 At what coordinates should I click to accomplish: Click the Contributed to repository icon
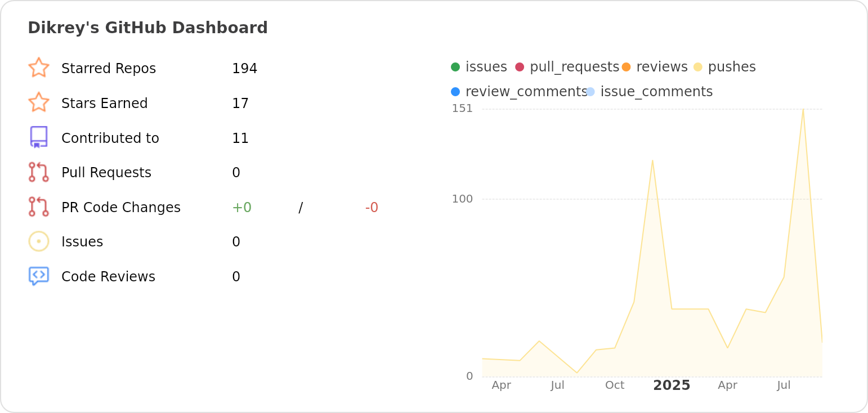click(x=39, y=137)
